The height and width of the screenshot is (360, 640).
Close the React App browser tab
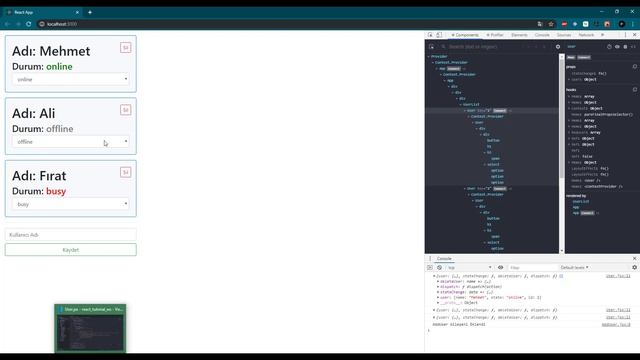[77, 12]
